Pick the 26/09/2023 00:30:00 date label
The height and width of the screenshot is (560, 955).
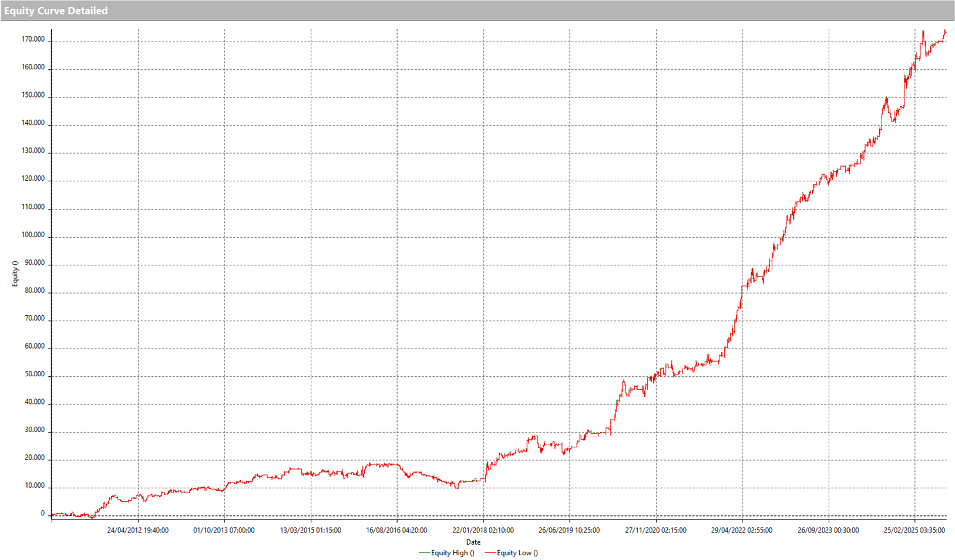pos(828,531)
